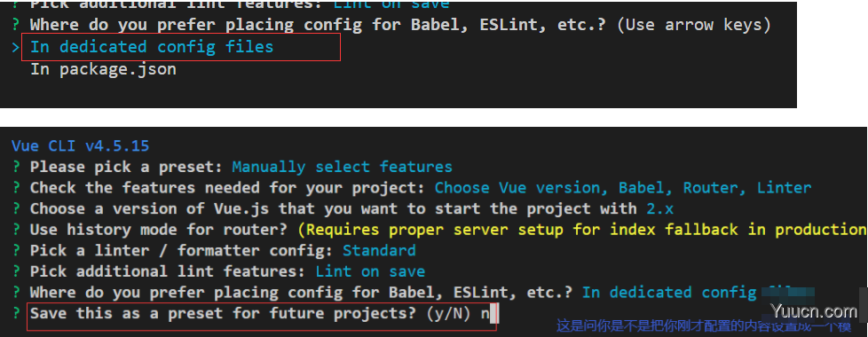
Task: Click 'Manually select features' answer
Action: 342,167
